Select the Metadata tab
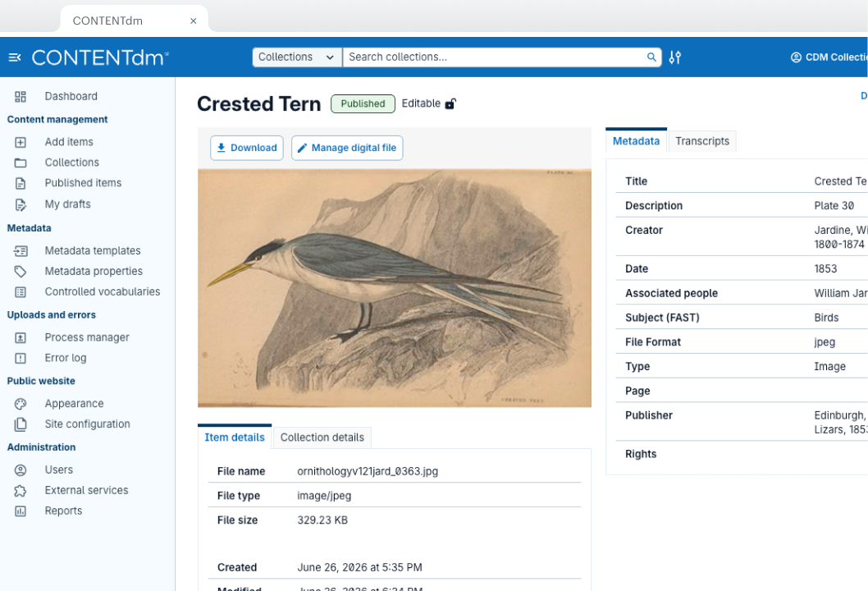The height and width of the screenshot is (591, 868). coord(636,141)
